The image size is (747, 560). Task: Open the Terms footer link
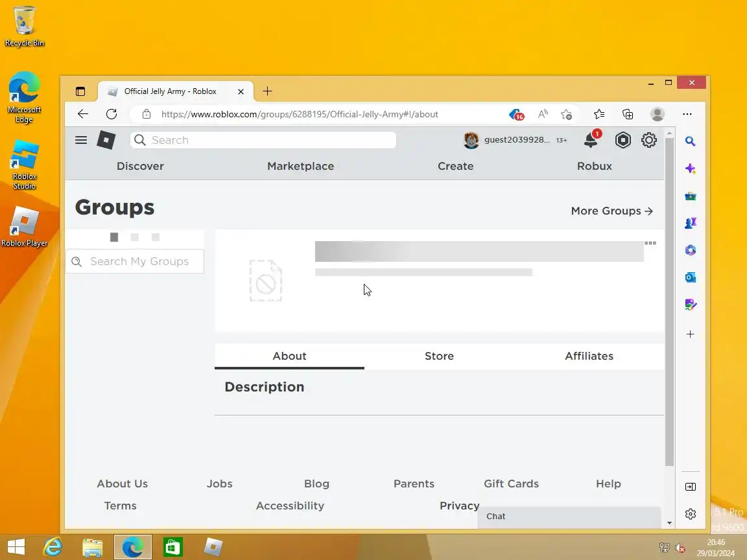point(120,506)
